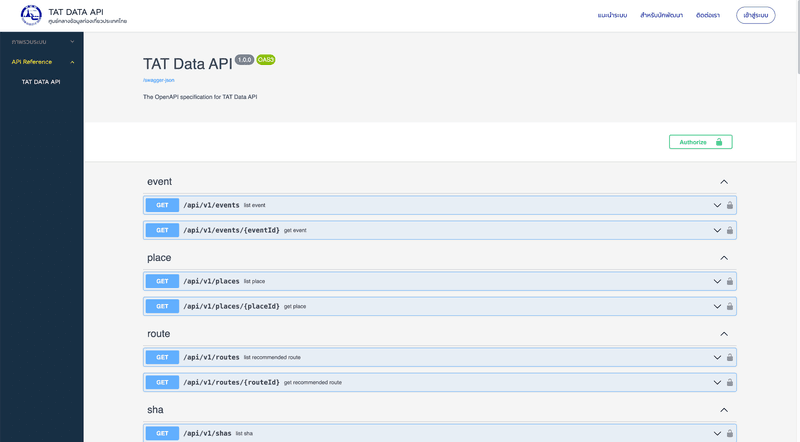Collapse the event section chevron
800x442 pixels.
coord(724,182)
